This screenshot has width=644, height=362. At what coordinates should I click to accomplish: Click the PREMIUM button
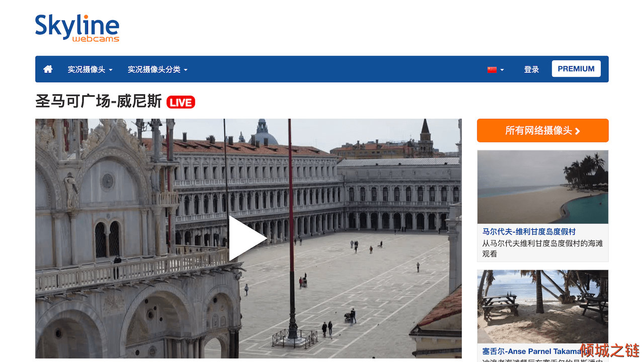click(576, 69)
